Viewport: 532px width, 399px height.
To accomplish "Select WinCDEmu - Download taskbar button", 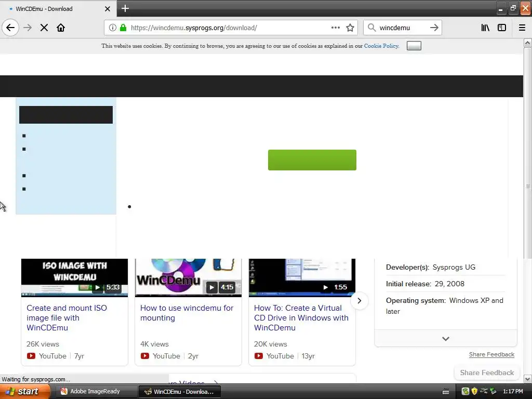I will pos(180,392).
